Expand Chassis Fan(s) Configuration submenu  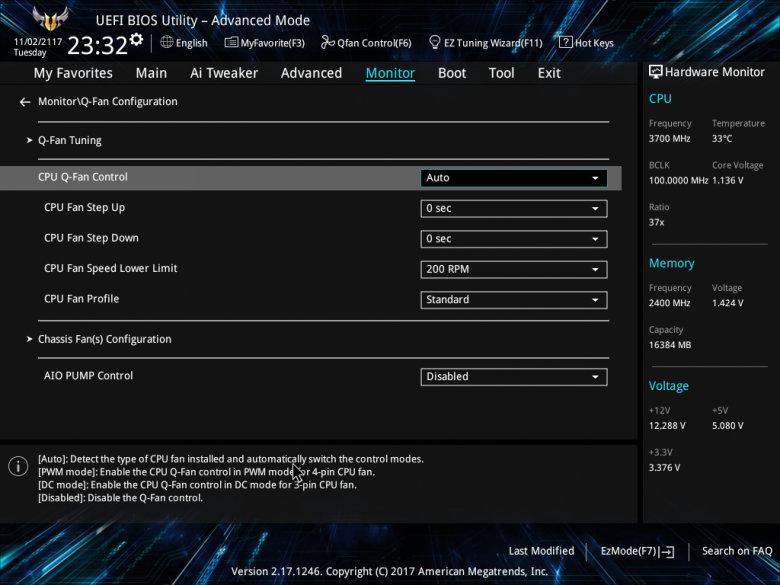click(104, 339)
